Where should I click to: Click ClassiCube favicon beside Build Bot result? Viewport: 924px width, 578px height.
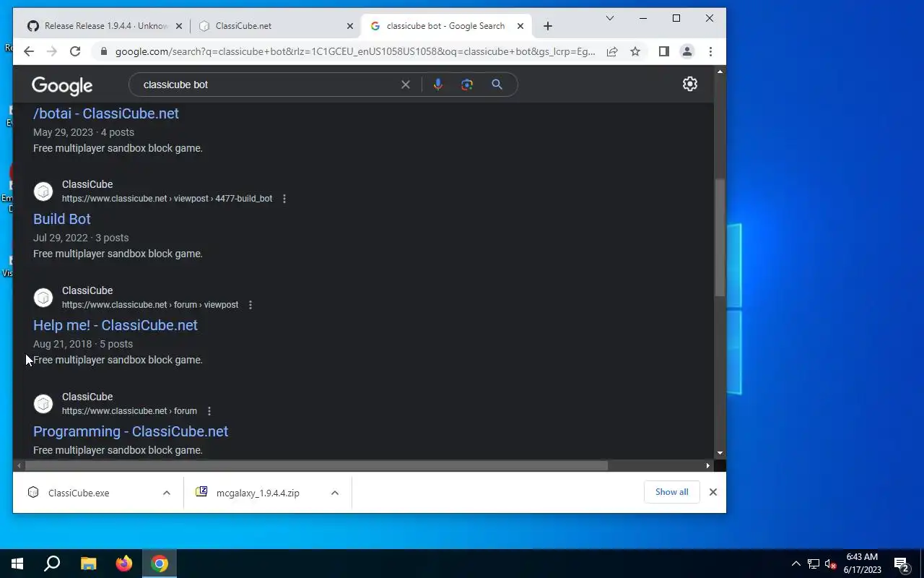point(43,191)
